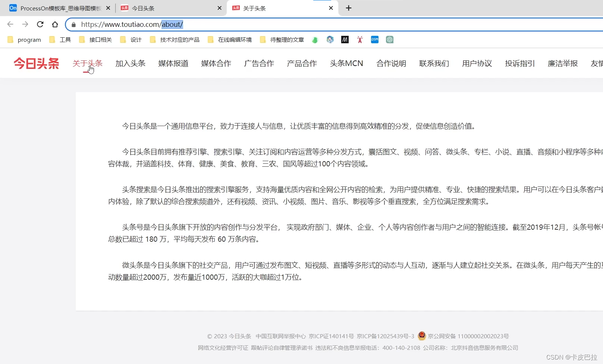Open the teal ChatGPT-style bookmark icon

390,40
